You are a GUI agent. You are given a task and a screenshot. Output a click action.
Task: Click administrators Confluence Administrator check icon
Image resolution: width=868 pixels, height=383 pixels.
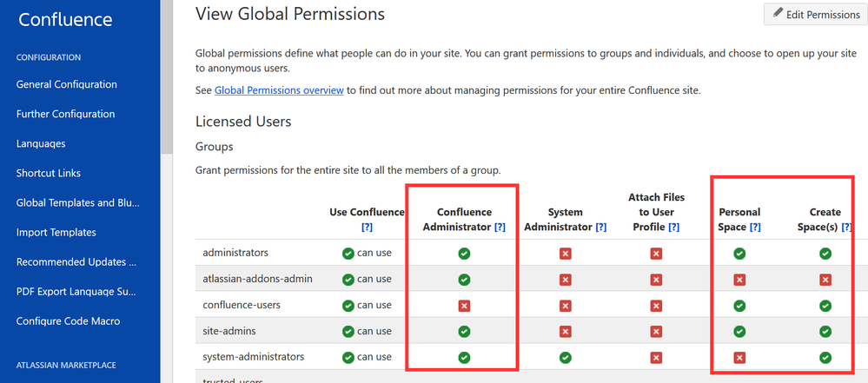tap(465, 254)
